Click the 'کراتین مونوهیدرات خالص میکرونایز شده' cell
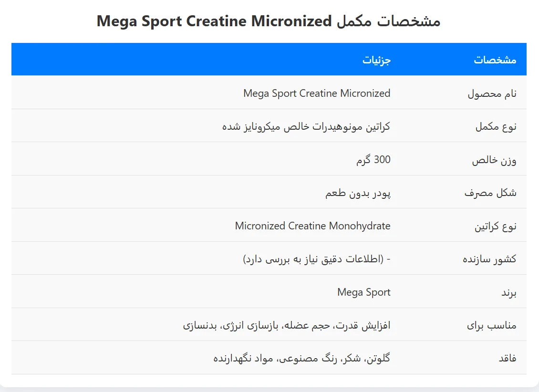 tap(306, 126)
